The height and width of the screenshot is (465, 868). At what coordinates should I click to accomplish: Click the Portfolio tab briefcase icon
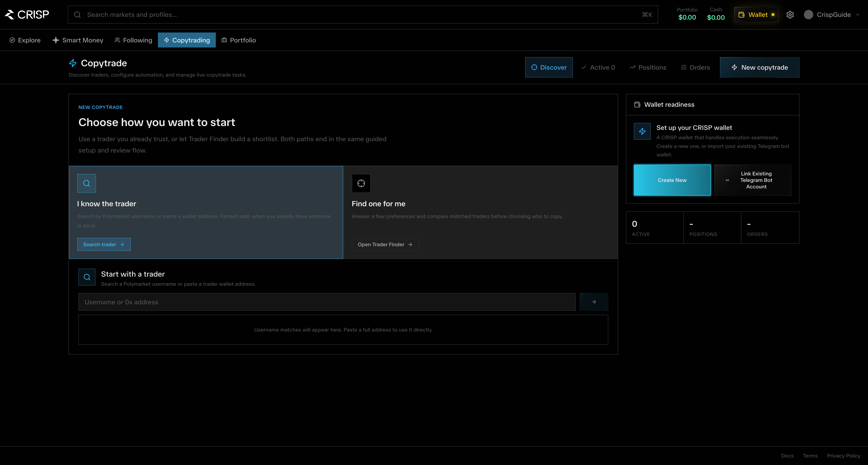224,40
